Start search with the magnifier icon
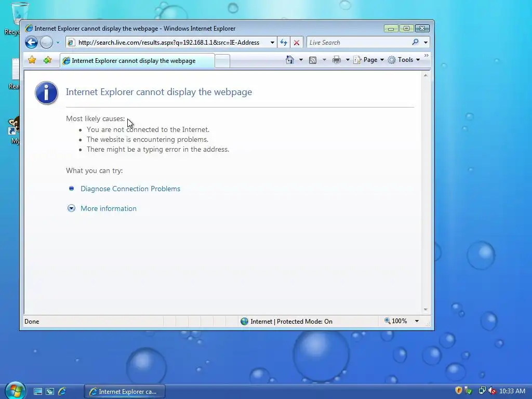 (415, 42)
